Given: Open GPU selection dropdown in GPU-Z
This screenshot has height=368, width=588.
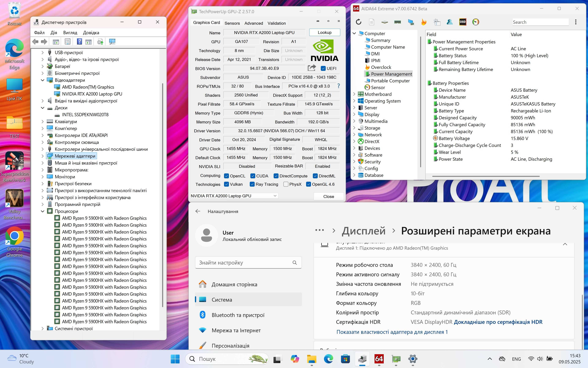Looking at the screenshot, I should pyautogui.click(x=234, y=196).
